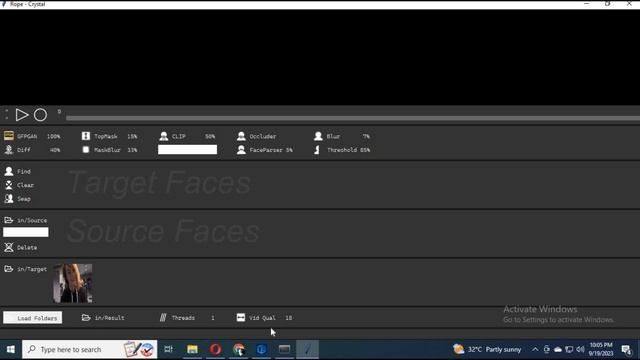
Task: Start video playback with the play button
Action: click(x=22, y=115)
